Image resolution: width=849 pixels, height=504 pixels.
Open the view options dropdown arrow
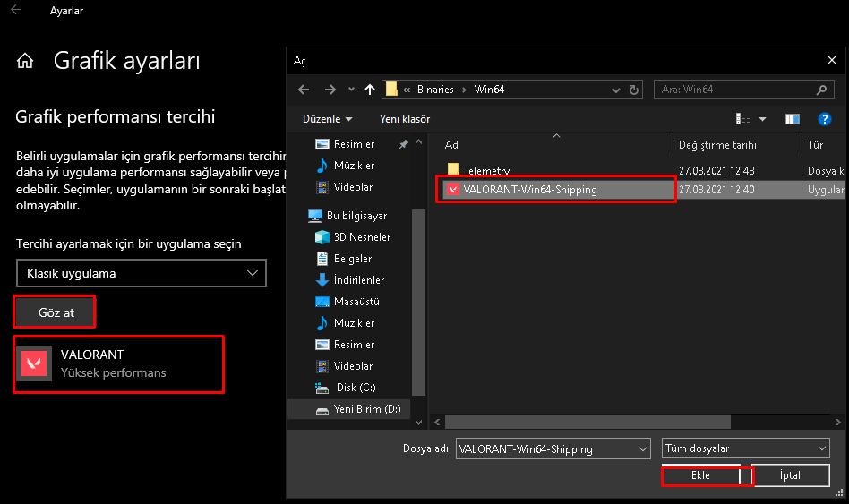click(x=762, y=119)
